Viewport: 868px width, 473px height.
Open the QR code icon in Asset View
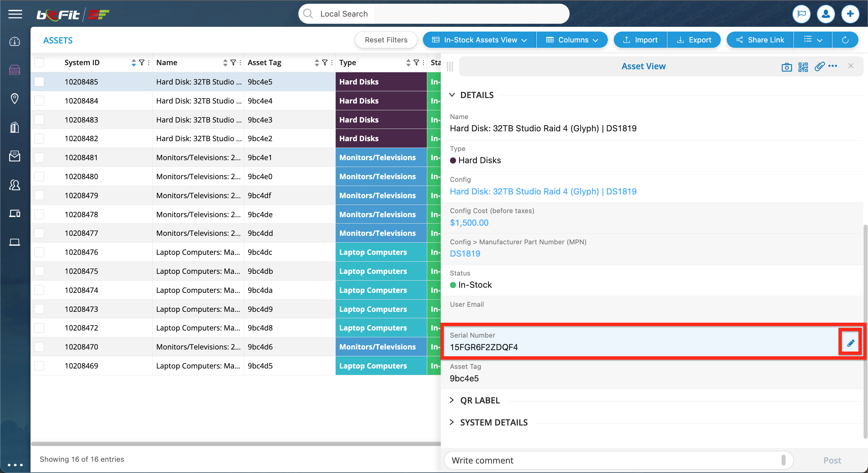tap(803, 67)
